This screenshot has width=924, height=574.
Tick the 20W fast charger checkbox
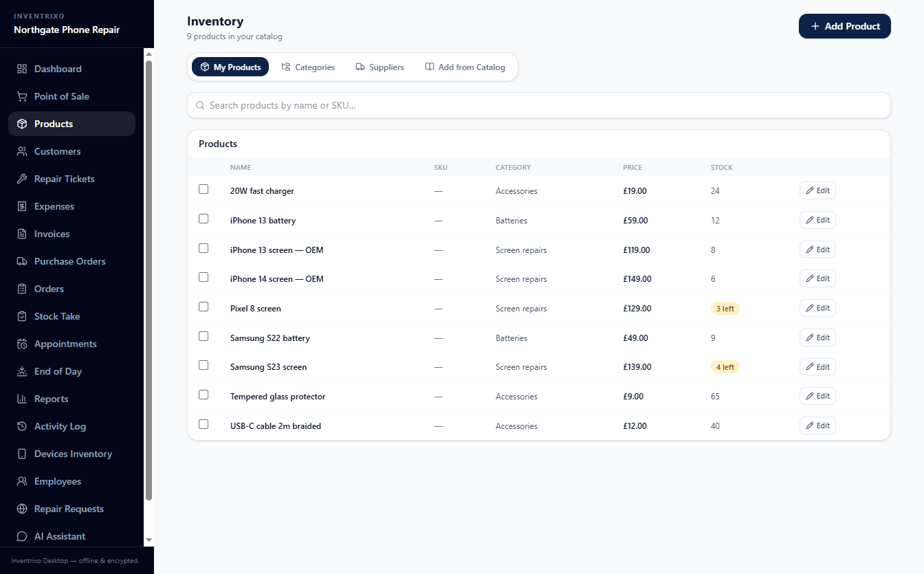tap(203, 189)
